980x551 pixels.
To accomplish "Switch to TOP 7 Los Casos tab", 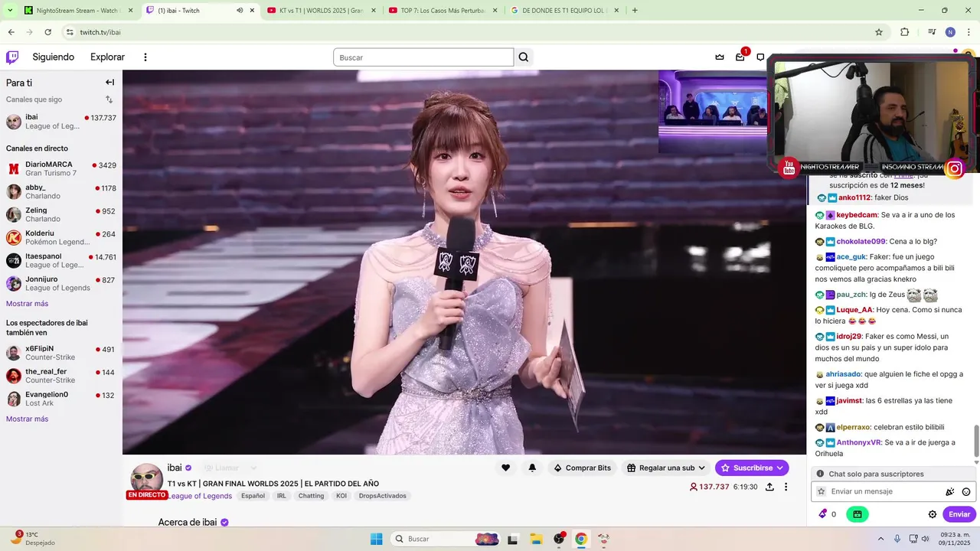I will point(442,11).
